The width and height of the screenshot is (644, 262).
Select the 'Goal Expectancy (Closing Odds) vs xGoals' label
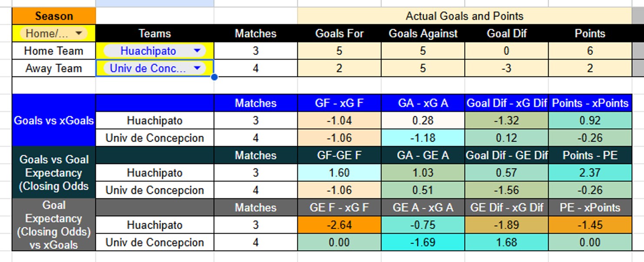pos(53,225)
